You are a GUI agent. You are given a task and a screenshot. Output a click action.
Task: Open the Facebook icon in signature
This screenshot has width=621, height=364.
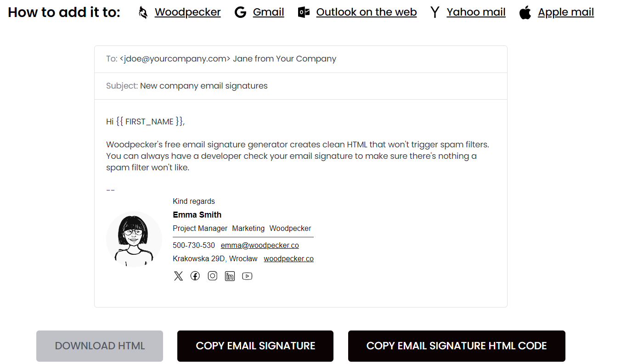(x=195, y=276)
